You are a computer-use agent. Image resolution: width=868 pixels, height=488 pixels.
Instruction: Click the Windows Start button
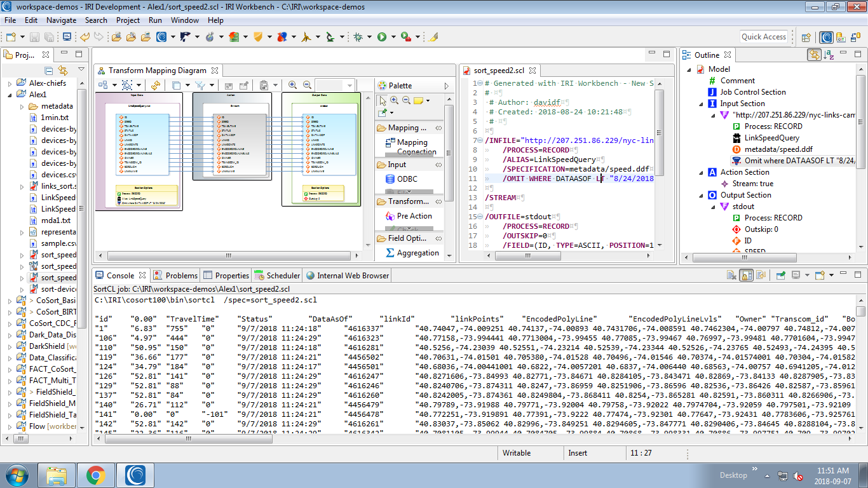(16, 475)
